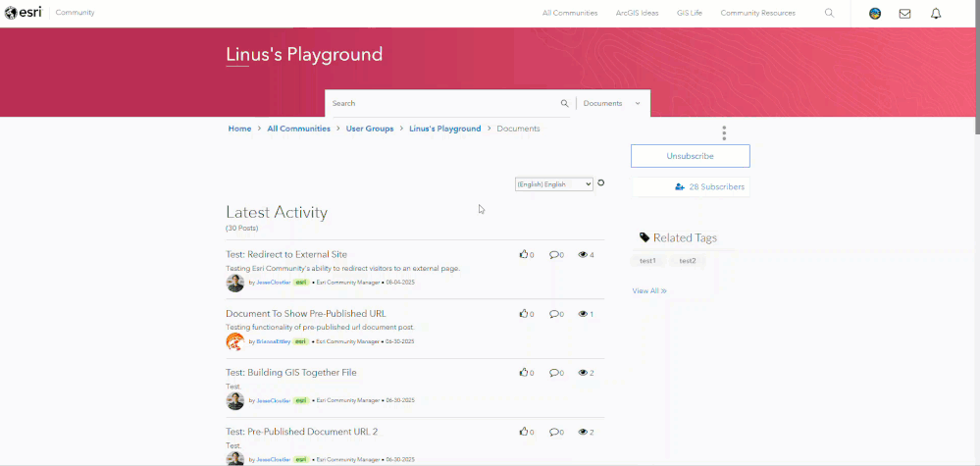
Task: Click comments icon on Document To Show Pre-Published URL
Action: click(553, 314)
